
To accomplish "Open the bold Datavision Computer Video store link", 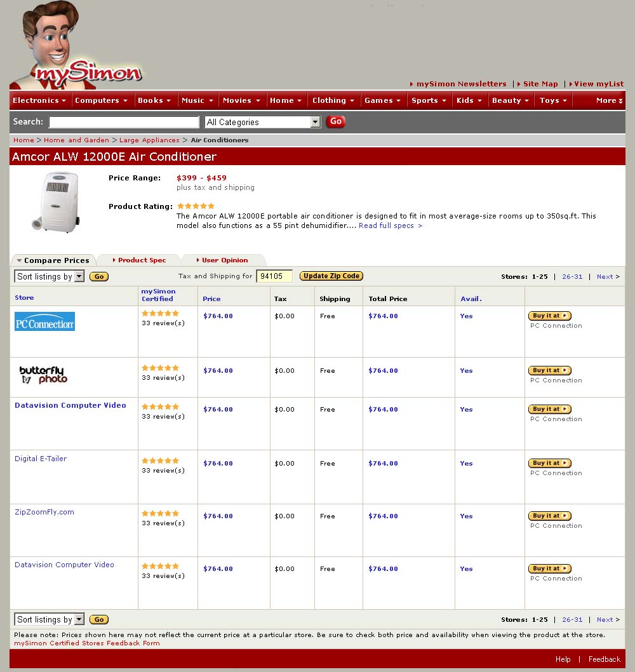I will (70, 405).
